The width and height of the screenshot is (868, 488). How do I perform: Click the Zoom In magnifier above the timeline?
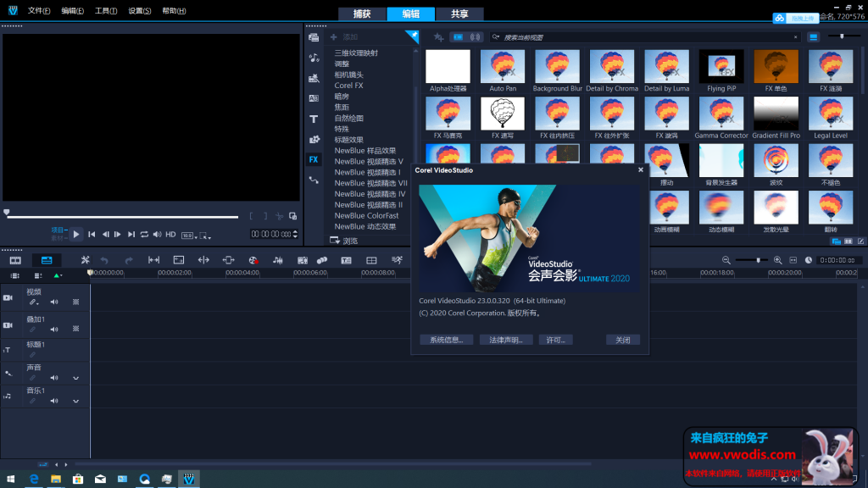click(777, 260)
